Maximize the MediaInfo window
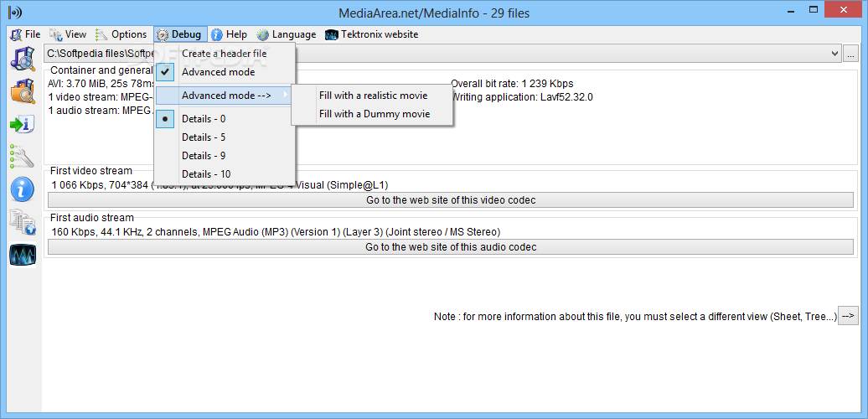 click(814, 9)
